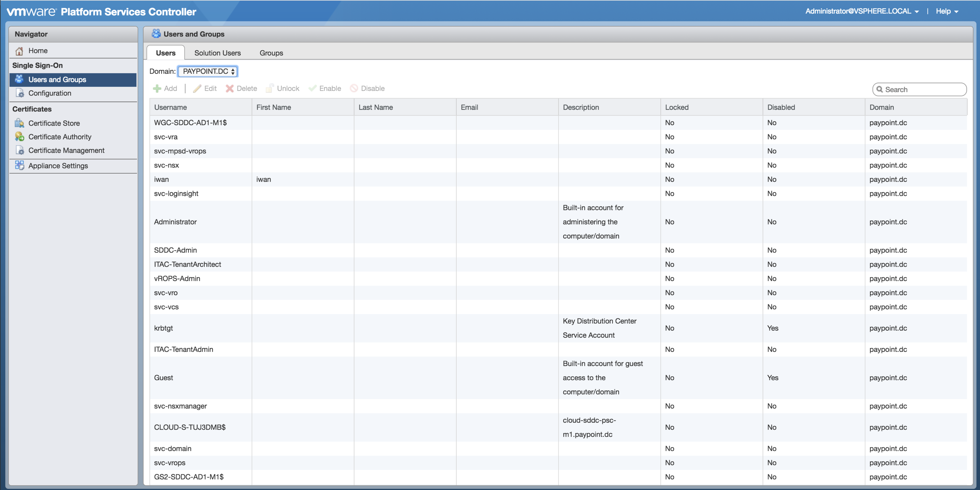
Task: Select the svc-loginsight user row
Action: 176,193
